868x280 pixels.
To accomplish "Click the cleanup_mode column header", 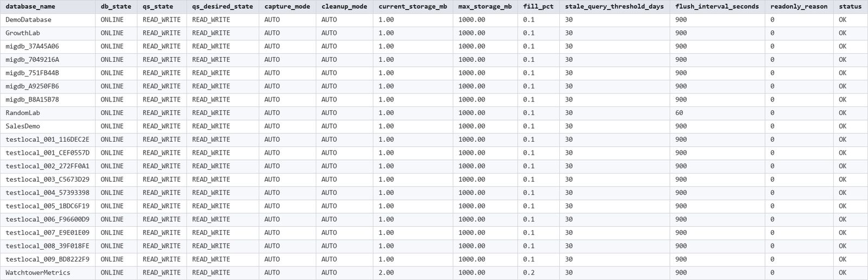I will pyautogui.click(x=344, y=7).
